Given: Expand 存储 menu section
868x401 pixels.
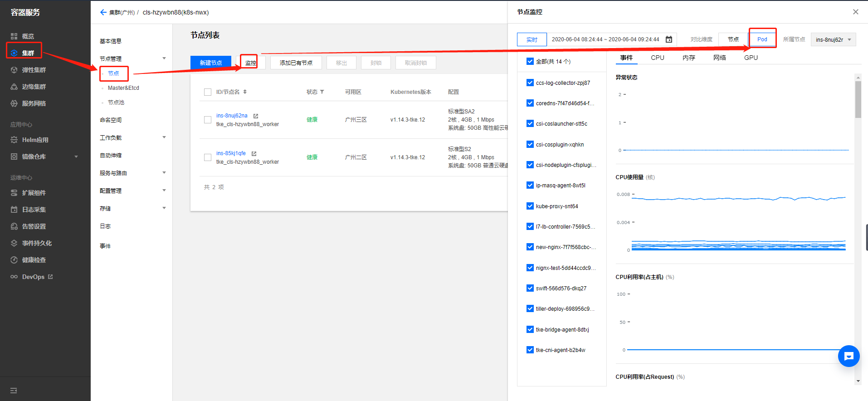Looking at the screenshot, I should point(164,208).
